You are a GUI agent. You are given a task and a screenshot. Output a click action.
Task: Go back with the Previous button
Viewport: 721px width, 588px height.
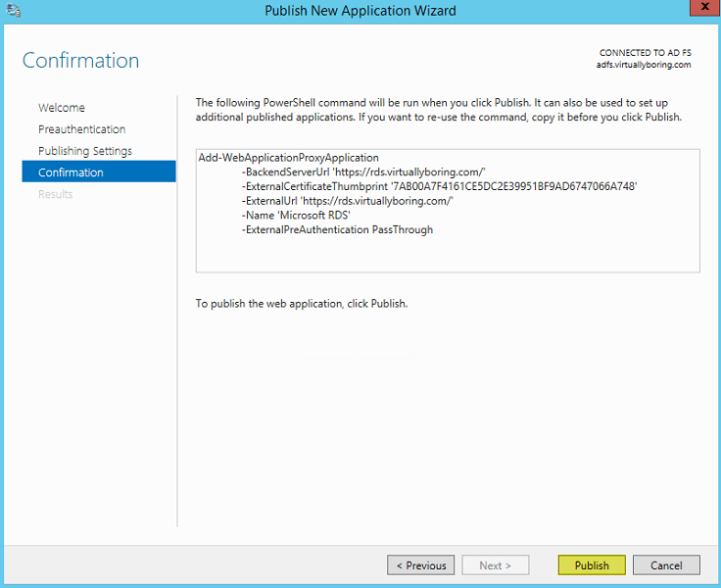click(420, 565)
